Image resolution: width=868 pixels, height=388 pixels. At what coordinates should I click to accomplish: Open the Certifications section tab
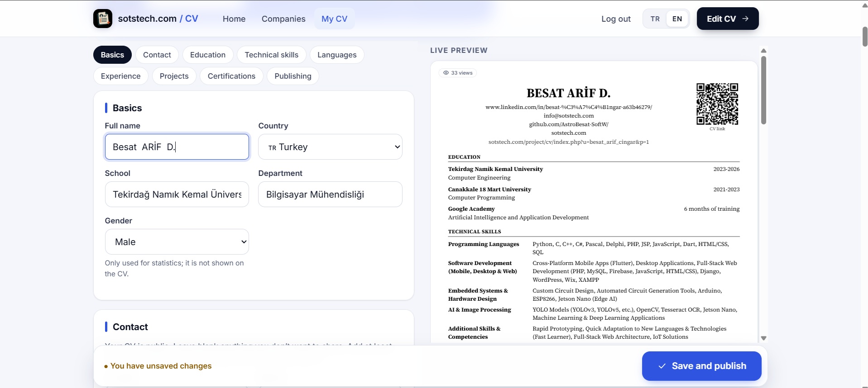(231, 76)
